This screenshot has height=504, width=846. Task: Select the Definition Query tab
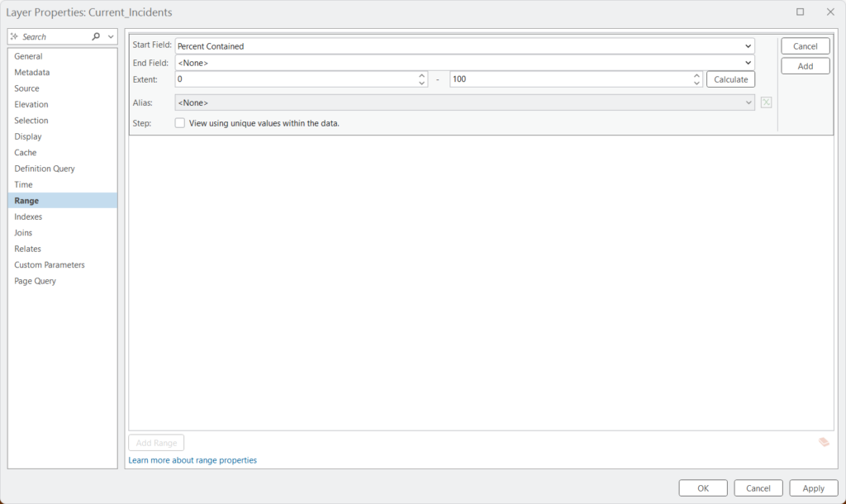[x=45, y=169]
